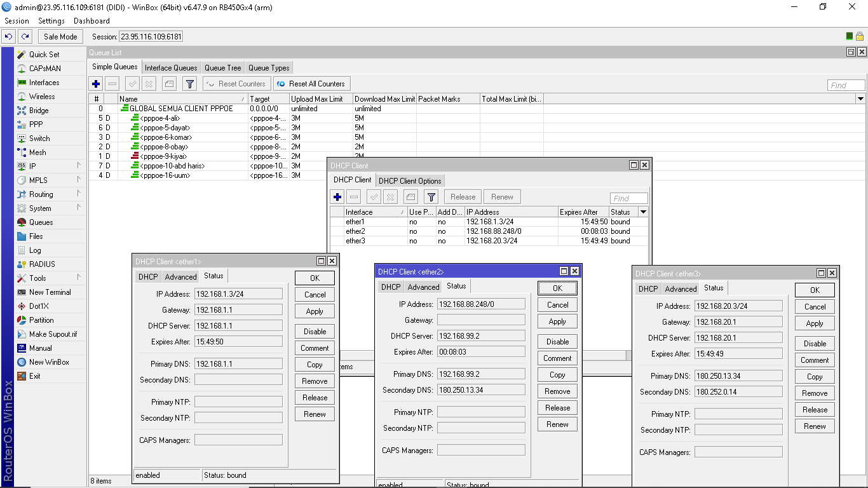Open the Settings menu
Viewport: 868px width, 488px height.
point(51,21)
